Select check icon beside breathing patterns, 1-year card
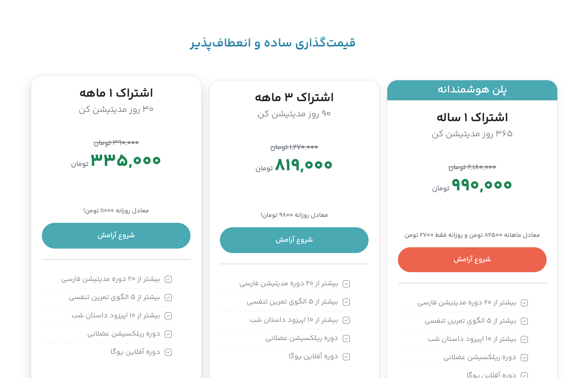The image size is (588, 378). coord(524,321)
